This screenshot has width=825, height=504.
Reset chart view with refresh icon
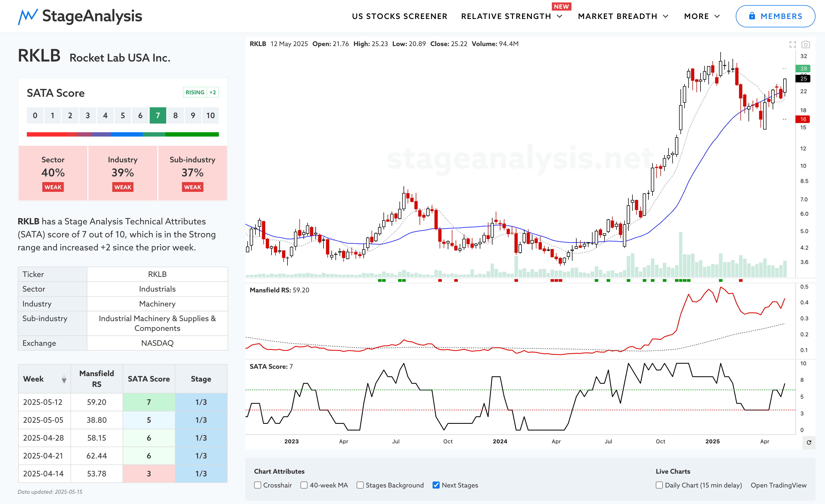pyautogui.click(x=809, y=442)
